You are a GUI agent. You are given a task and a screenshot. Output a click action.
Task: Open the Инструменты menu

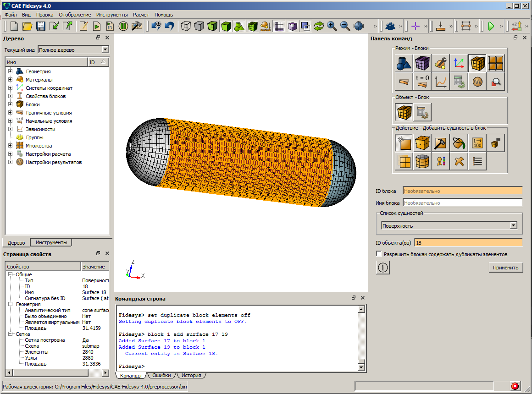[x=111, y=15]
